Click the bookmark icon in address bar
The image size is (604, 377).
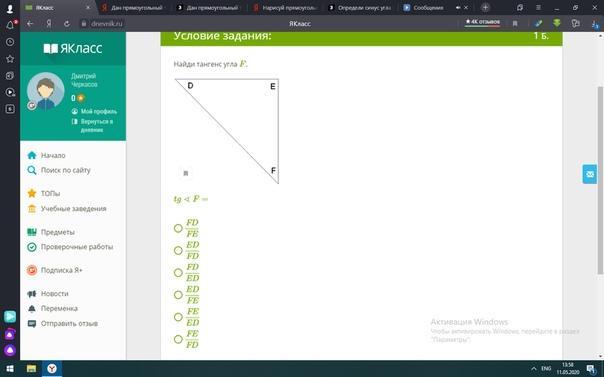[515, 23]
